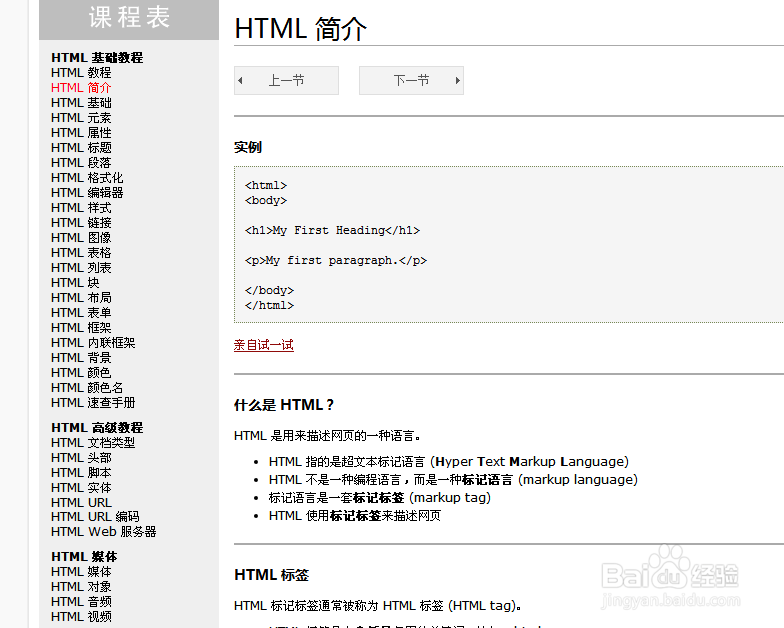Open HTML 颜色名 lesson
The height and width of the screenshot is (628, 784).
tap(87, 388)
